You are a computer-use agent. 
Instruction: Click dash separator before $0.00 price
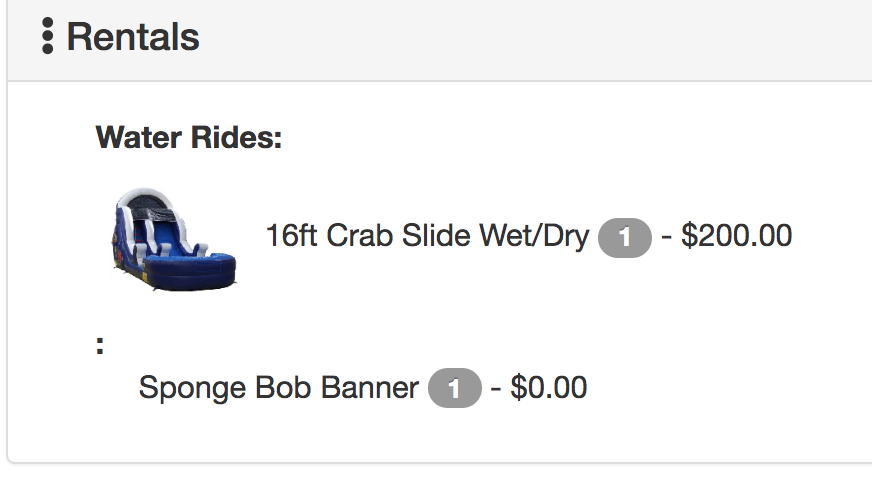(496, 388)
